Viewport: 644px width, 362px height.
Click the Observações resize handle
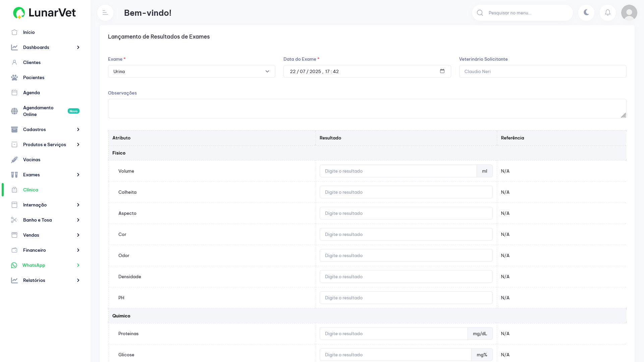click(x=624, y=115)
